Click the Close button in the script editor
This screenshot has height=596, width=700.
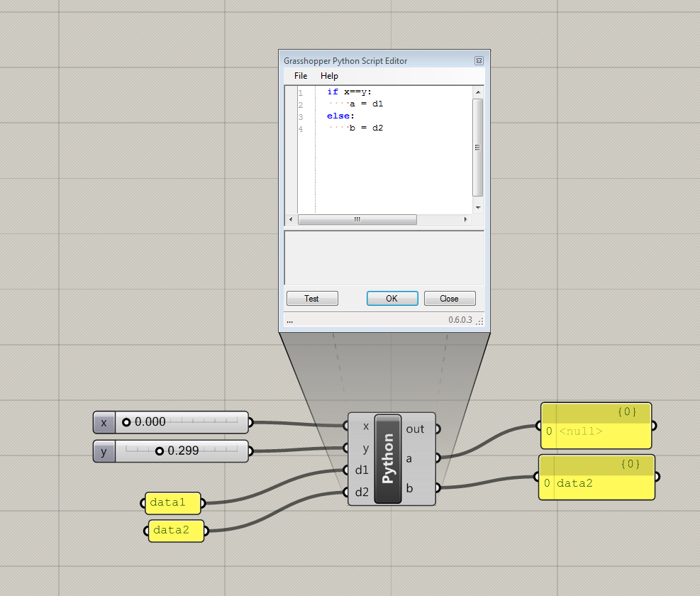tap(450, 299)
